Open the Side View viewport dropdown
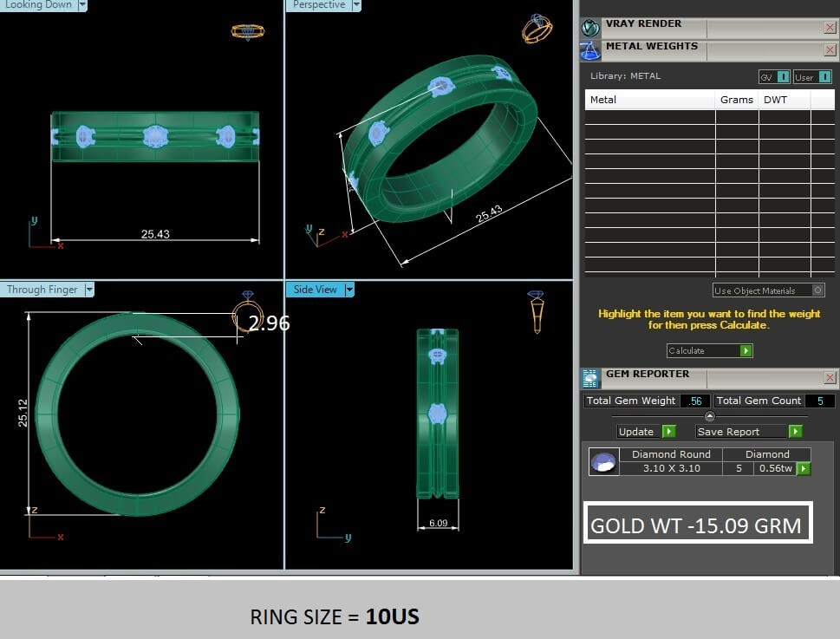This screenshot has height=639, width=840. [349, 290]
